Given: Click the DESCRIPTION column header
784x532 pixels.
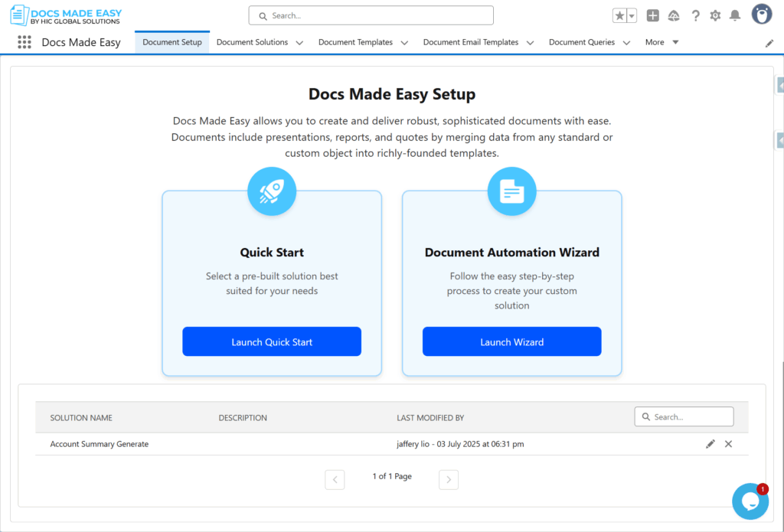Looking at the screenshot, I should click(x=243, y=417).
